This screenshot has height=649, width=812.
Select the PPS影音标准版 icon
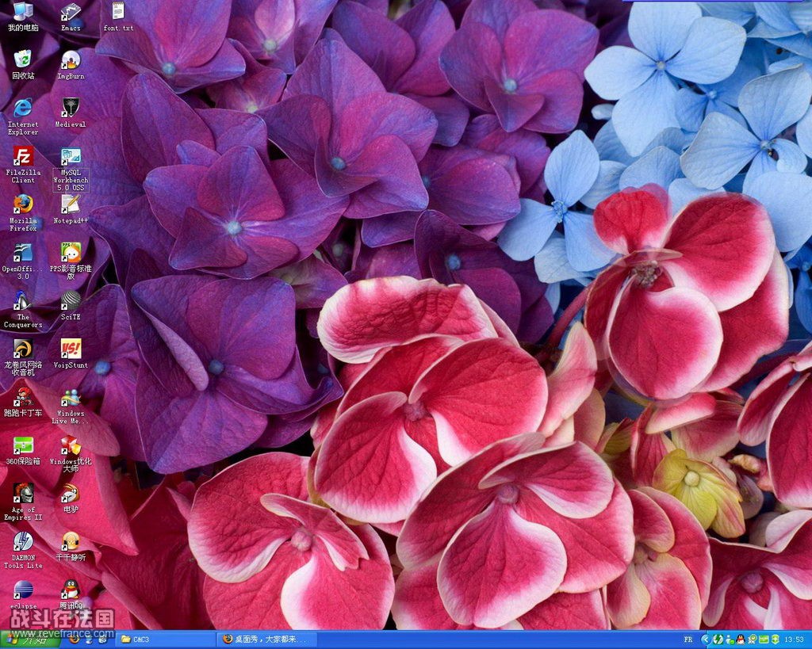(71, 261)
